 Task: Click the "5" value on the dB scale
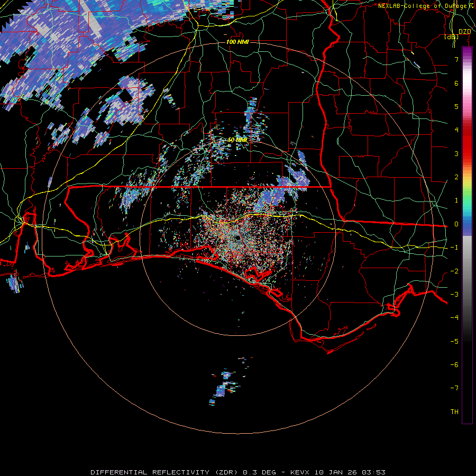click(456, 106)
